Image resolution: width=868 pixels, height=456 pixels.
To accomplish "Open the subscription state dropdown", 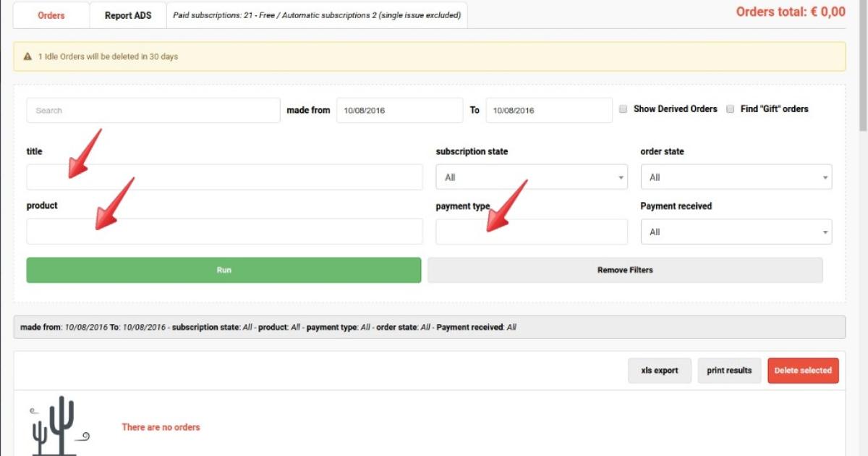I will (x=531, y=177).
